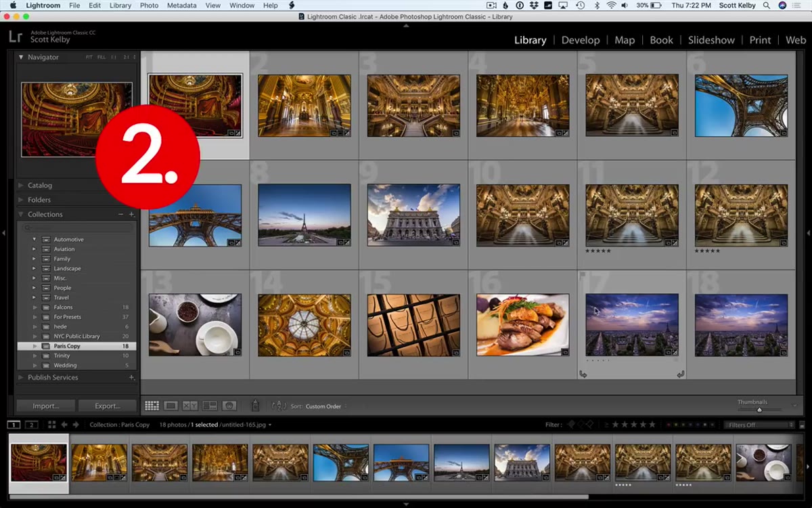Collapse the Collections panel
The height and width of the screenshot is (508, 812).
[21, 214]
